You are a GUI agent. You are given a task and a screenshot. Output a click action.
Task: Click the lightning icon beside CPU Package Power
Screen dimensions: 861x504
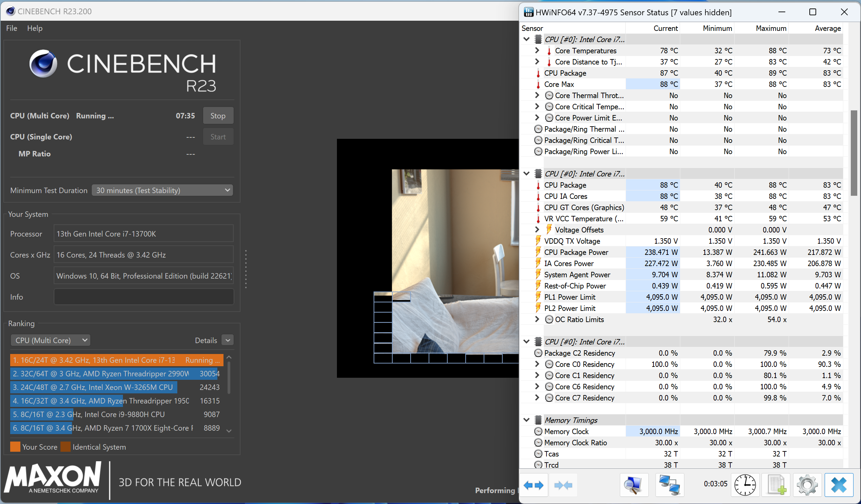538,252
